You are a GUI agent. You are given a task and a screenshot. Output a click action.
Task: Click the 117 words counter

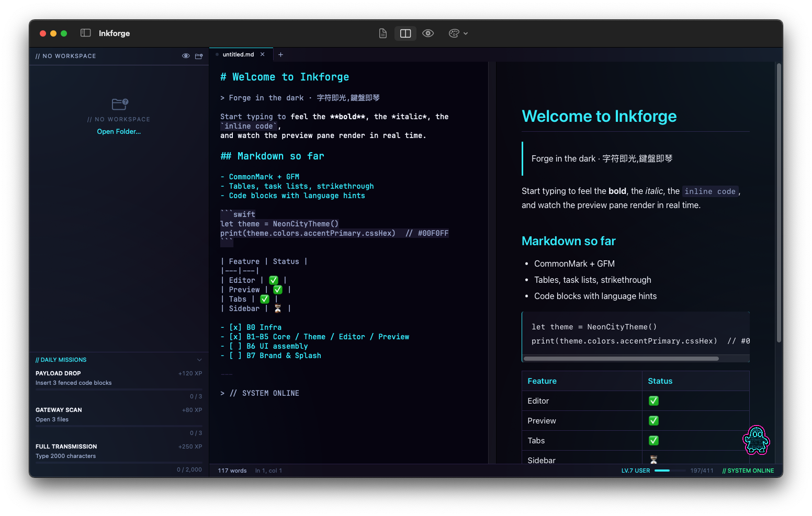pos(232,471)
